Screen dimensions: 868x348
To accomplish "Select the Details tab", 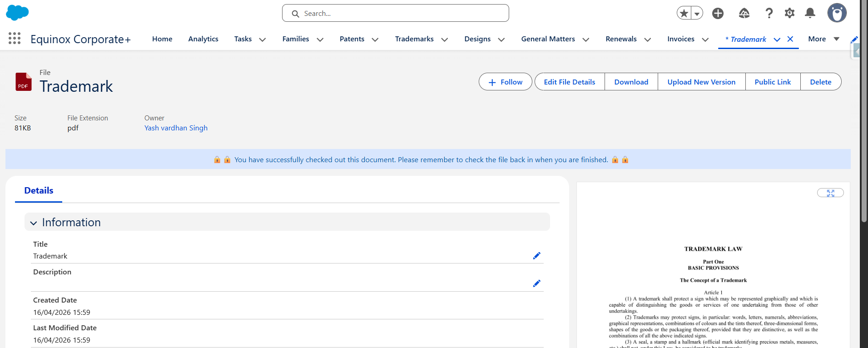I will [x=39, y=191].
